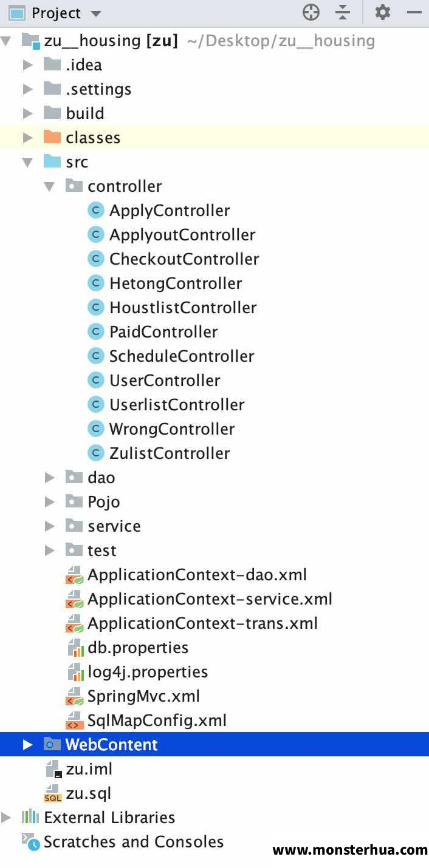Select the HetongController class
The width and height of the screenshot is (429, 868).
pos(176,283)
